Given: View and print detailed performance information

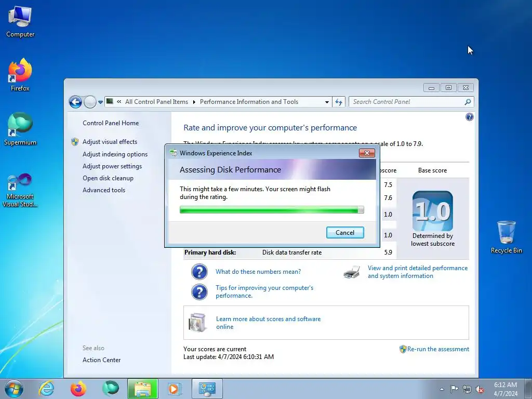Looking at the screenshot, I should pyautogui.click(x=418, y=272).
